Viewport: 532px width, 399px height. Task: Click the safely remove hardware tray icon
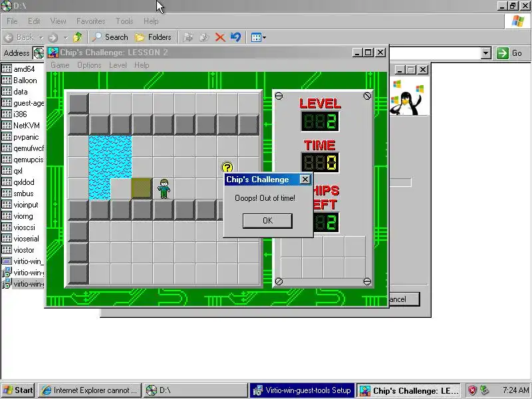point(485,390)
